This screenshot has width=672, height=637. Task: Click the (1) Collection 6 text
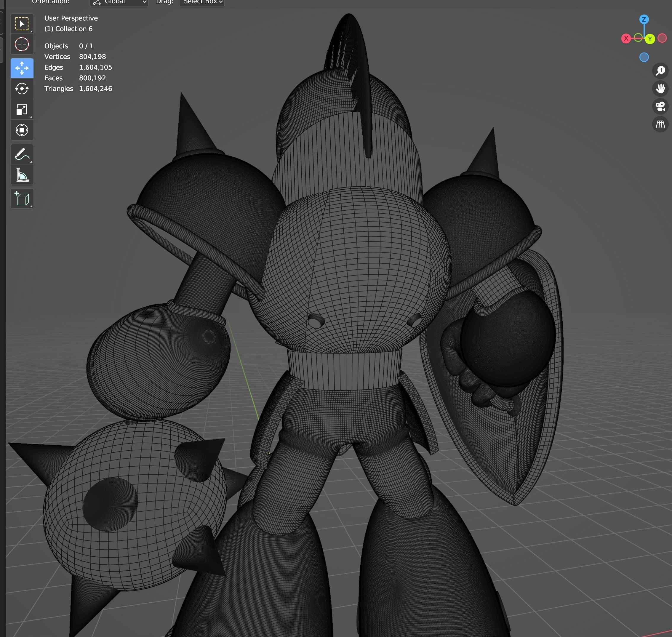(68, 29)
